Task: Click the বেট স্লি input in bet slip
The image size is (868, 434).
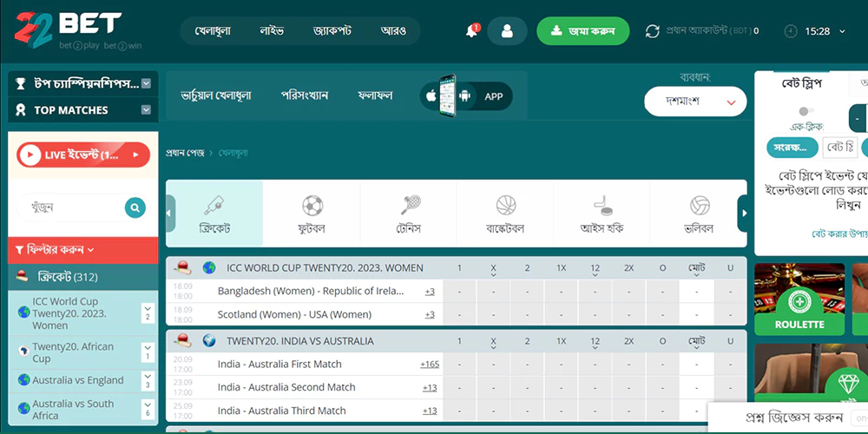Action: tap(839, 148)
